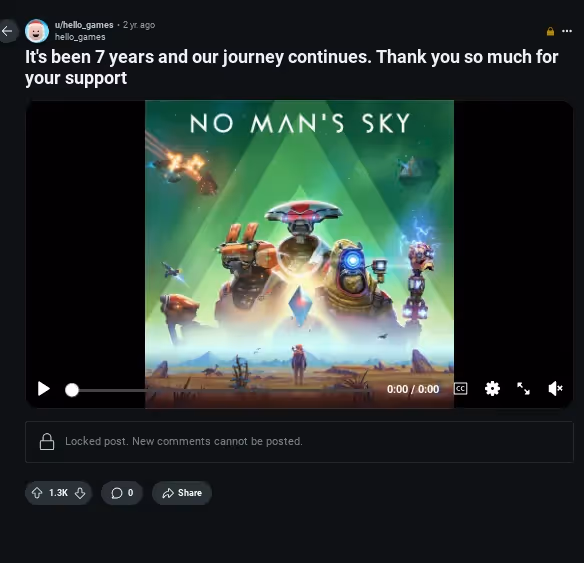Click the Share button

coord(182,493)
